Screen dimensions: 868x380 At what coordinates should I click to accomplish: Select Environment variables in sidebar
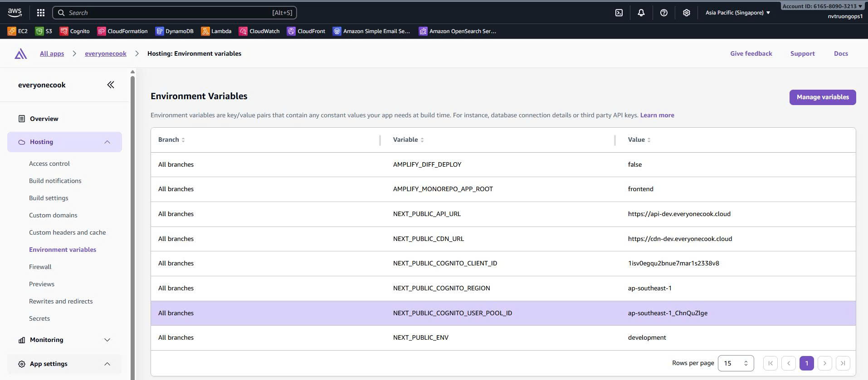coord(63,250)
